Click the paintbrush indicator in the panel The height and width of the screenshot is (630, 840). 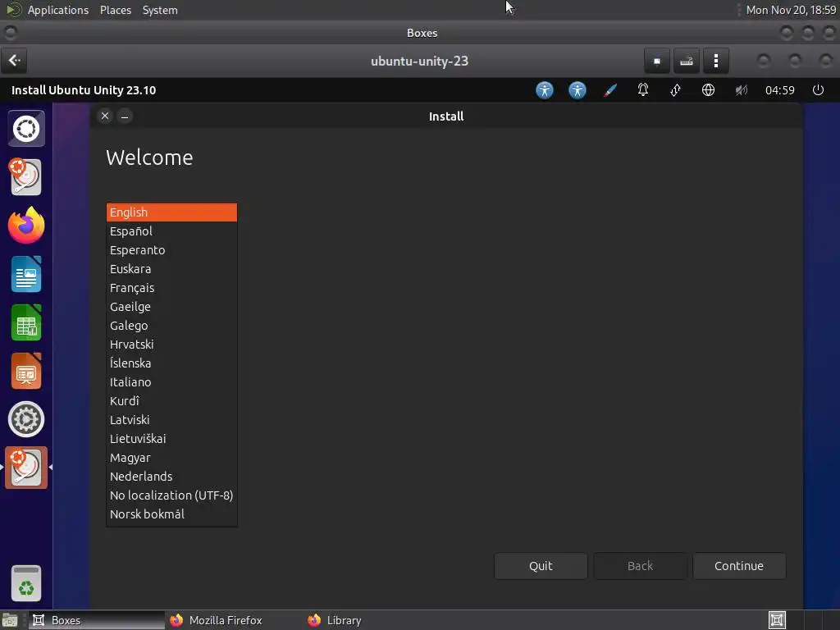click(x=610, y=90)
